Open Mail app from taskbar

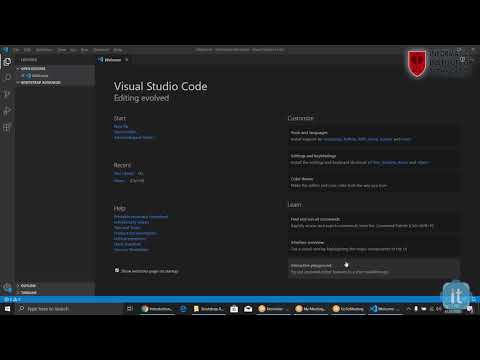(248, 309)
